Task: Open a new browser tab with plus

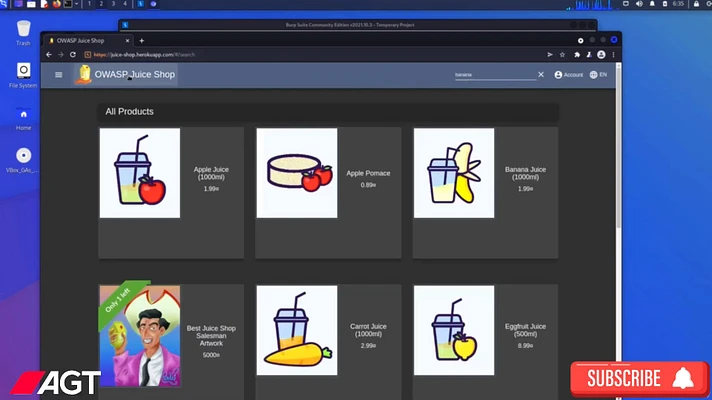Action: click(x=142, y=40)
